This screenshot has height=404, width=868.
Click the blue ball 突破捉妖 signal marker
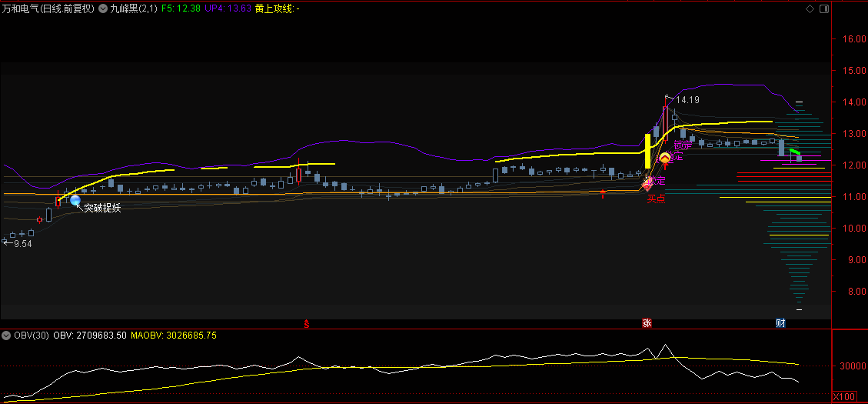coord(75,201)
